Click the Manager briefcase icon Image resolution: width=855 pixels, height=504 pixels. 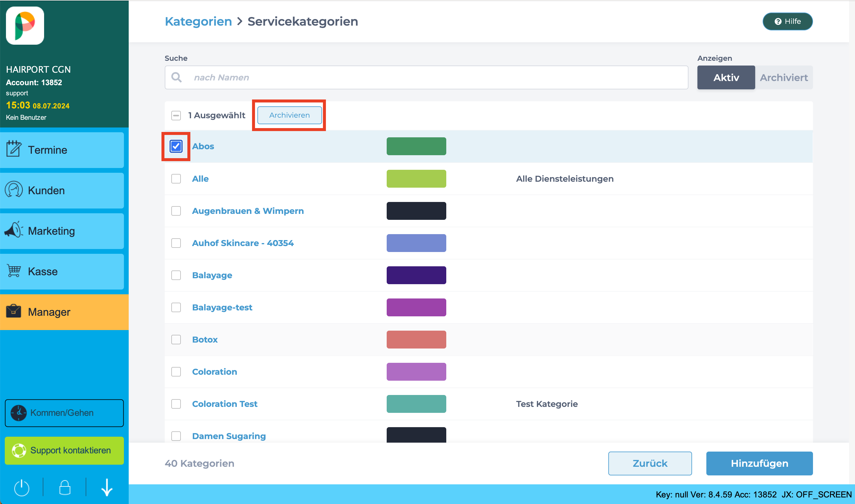(x=14, y=311)
